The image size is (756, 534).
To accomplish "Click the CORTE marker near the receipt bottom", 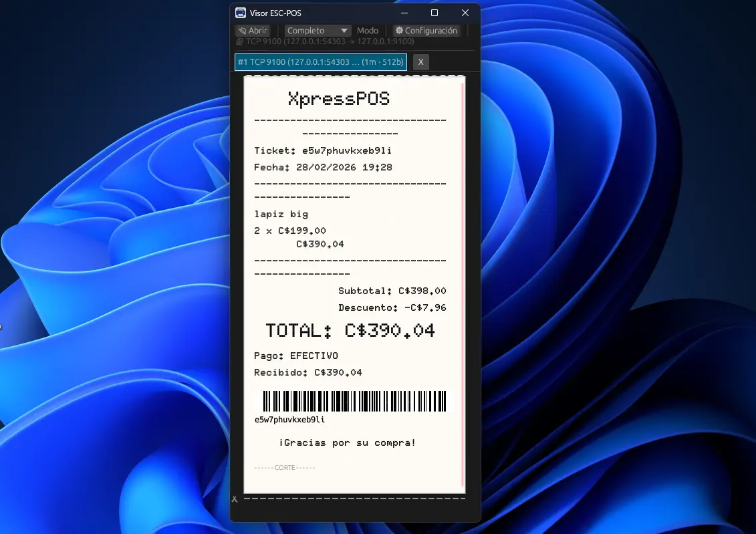I will click(x=285, y=468).
